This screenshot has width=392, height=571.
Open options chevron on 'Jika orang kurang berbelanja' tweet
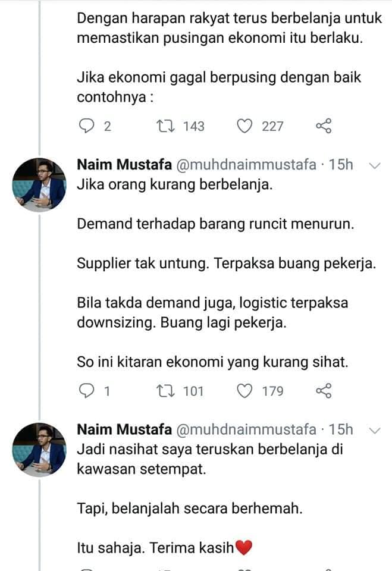tap(375, 166)
